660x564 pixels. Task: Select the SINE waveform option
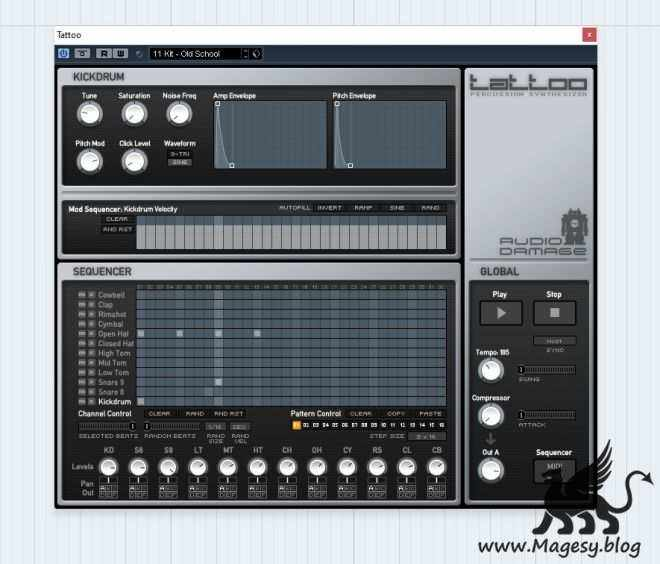[180, 162]
